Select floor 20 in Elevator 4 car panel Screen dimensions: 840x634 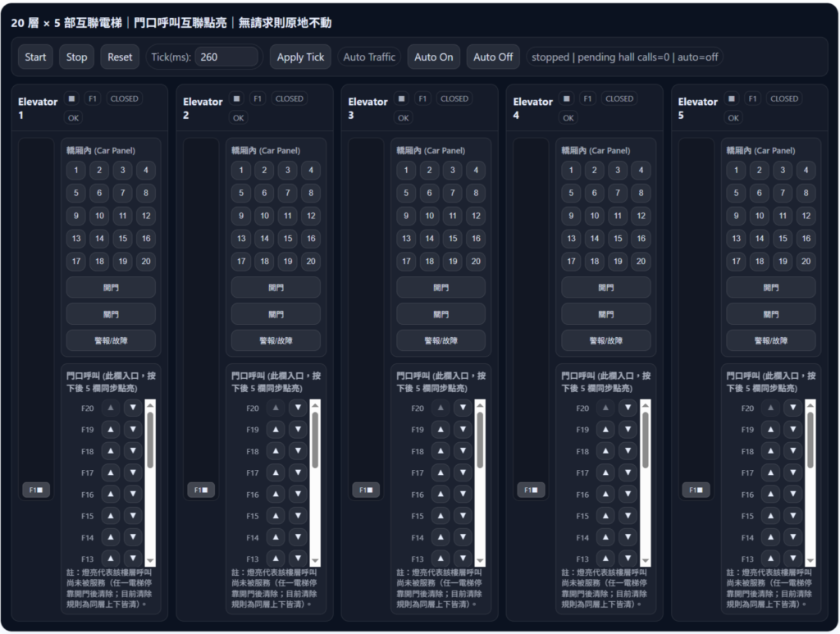641,262
